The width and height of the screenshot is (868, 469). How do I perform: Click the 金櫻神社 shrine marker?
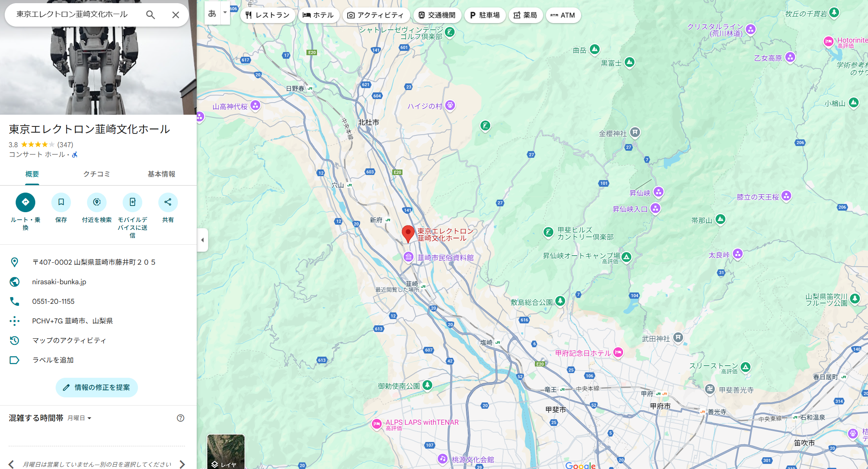point(635,133)
